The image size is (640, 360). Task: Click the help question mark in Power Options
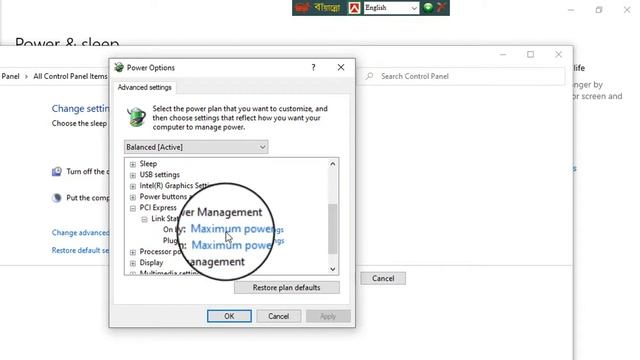313,67
